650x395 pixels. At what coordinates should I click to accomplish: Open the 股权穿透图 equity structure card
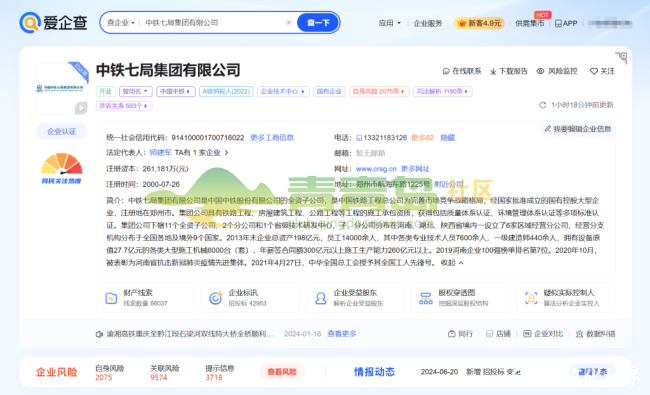tap(460, 298)
